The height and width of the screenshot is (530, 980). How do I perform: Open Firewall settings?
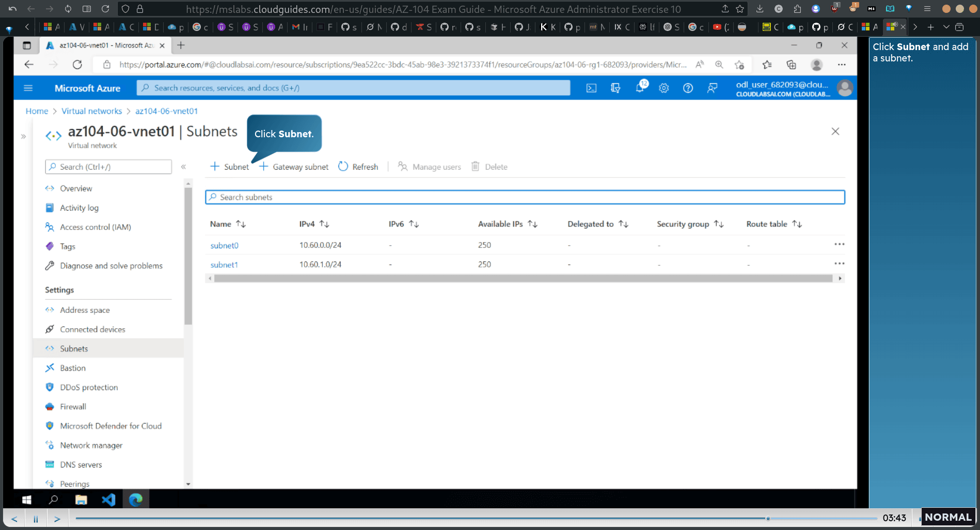(73, 407)
